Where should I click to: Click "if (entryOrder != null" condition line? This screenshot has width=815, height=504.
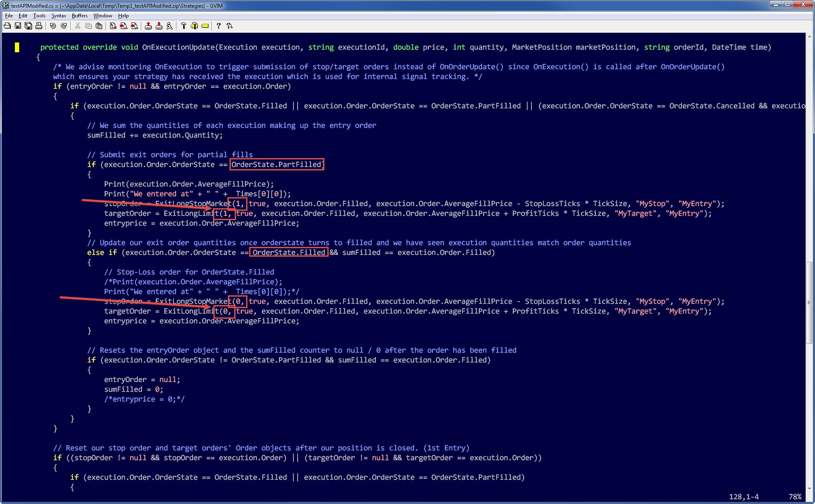pyautogui.click(x=172, y=86)
